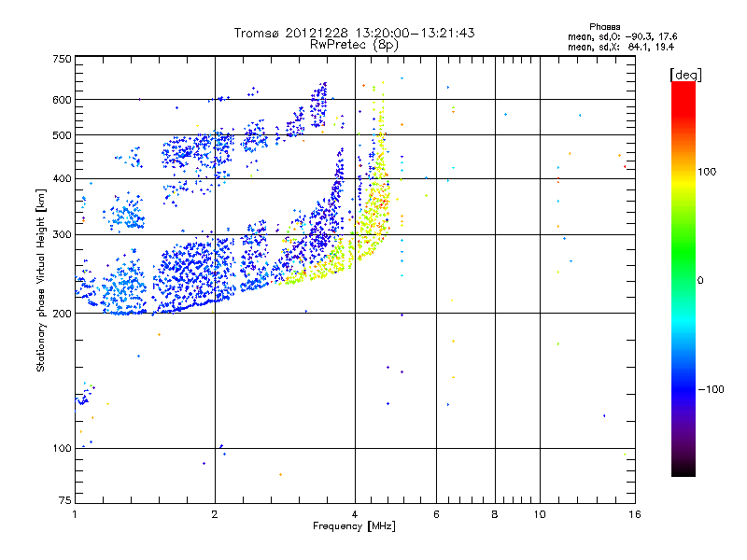Click the y-axis tick label "750"
The height and width of the screenshot is (560, 747).
(62, 59)
